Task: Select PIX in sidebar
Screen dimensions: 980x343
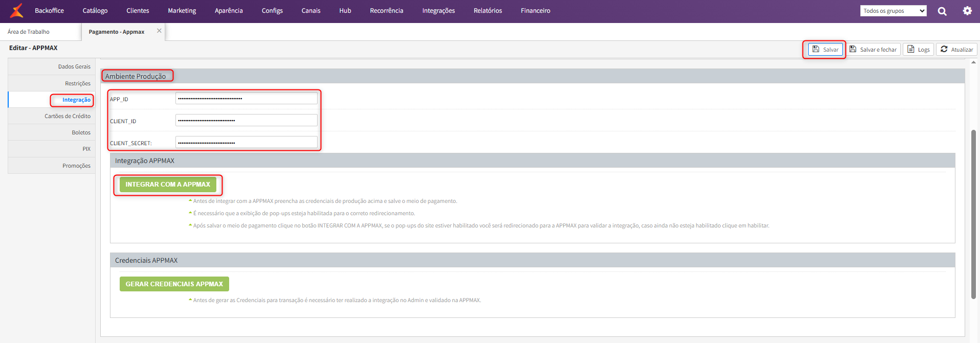Action: tap(52, 149)
